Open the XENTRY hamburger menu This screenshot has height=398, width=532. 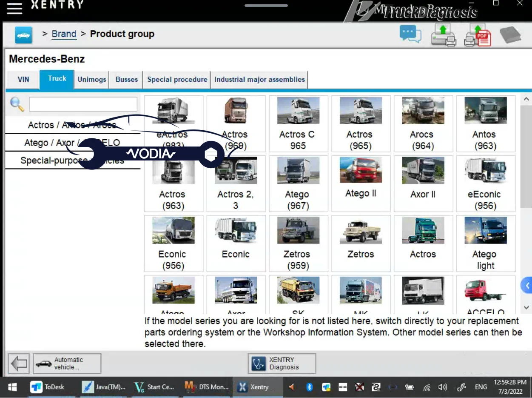[14, 8]
